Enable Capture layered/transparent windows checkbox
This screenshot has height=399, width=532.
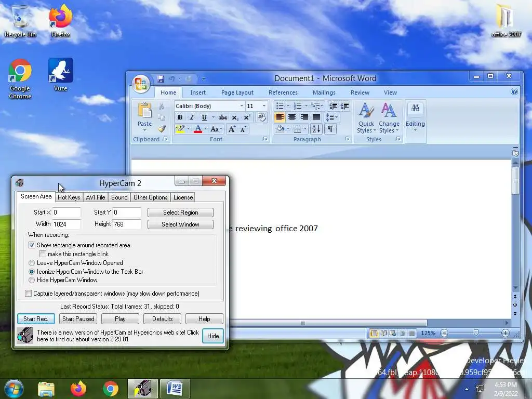pyautogui.click(x=28, y=293)
